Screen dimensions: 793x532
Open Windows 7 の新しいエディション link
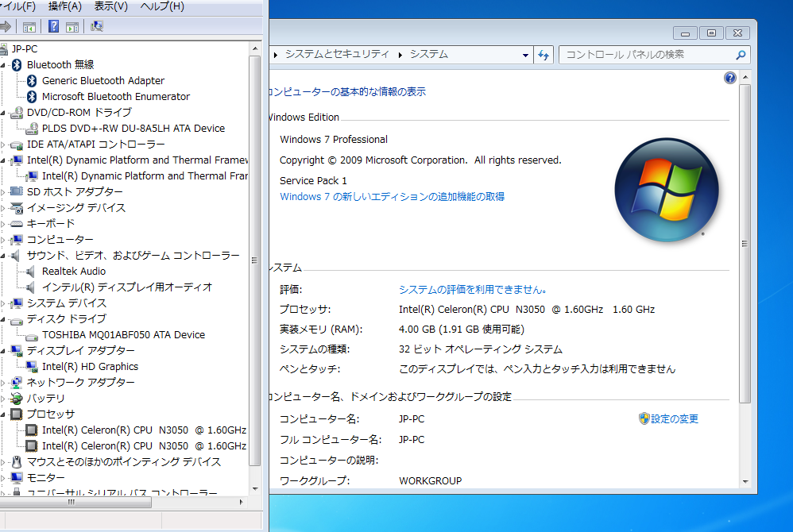(x=392, y=197)
